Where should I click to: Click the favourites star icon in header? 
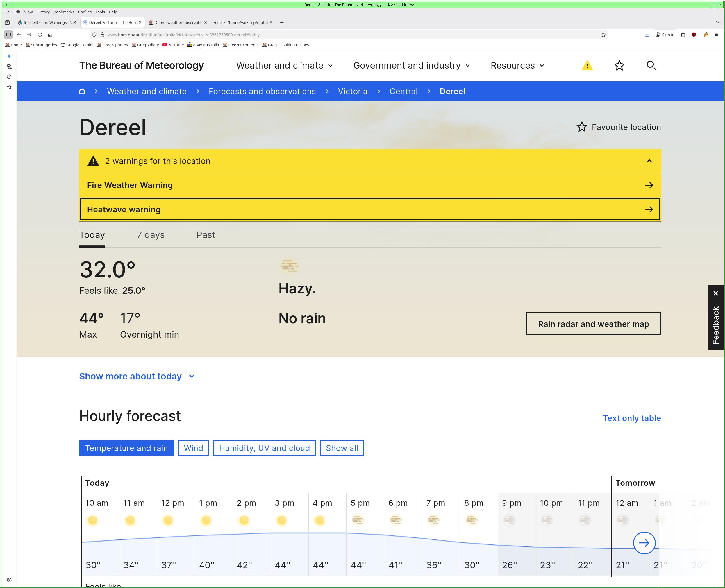(619, 65)
